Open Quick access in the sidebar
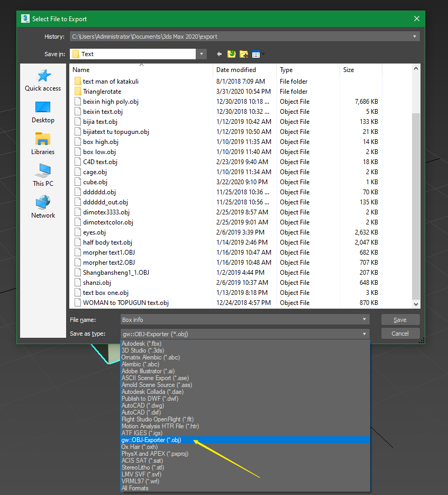This screenshot has height=495, width=448. (43, 81)
